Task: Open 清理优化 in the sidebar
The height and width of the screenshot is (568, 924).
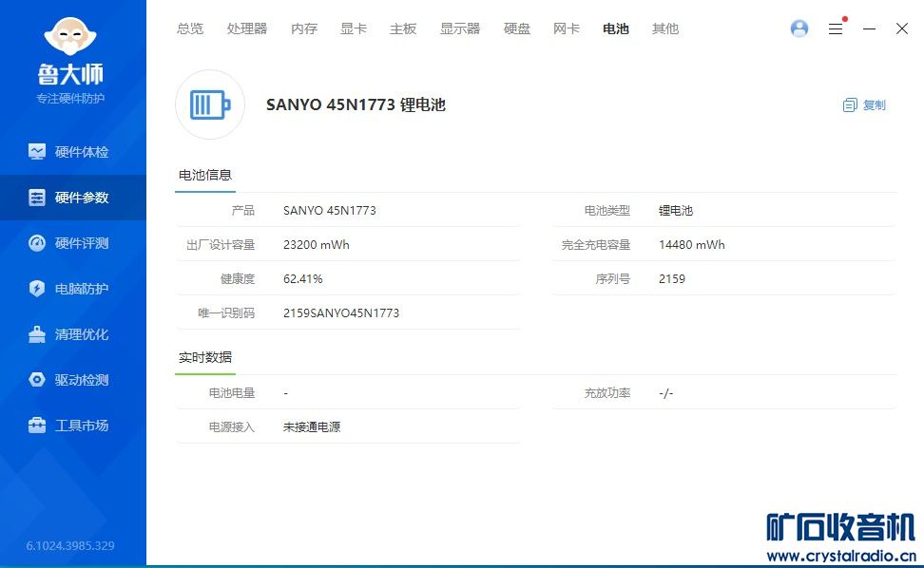Action: pos(73,334)
